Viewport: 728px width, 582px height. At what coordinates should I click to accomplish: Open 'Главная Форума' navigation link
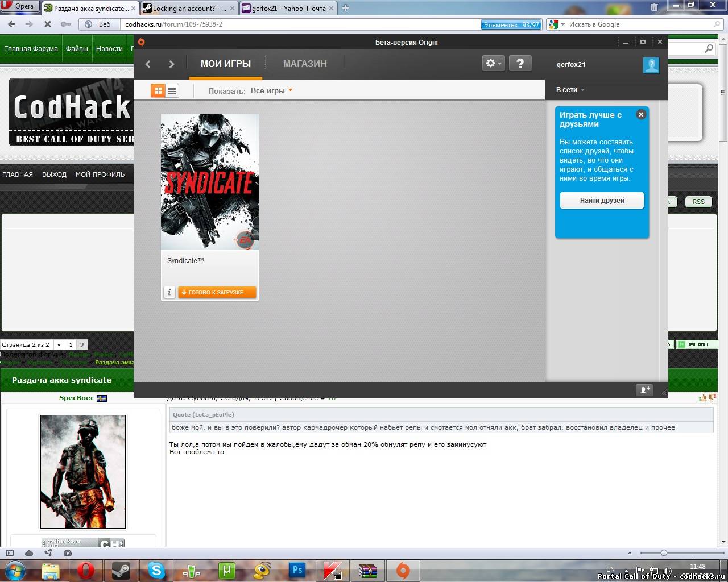(x=31, y=49)
